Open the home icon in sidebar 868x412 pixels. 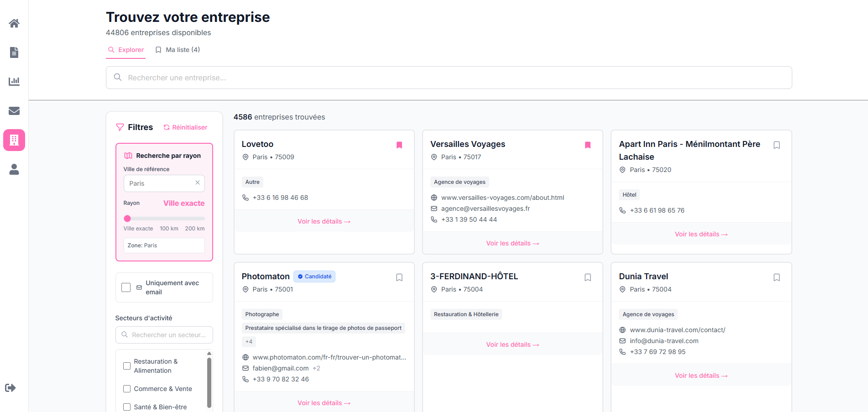coord(14,23)
